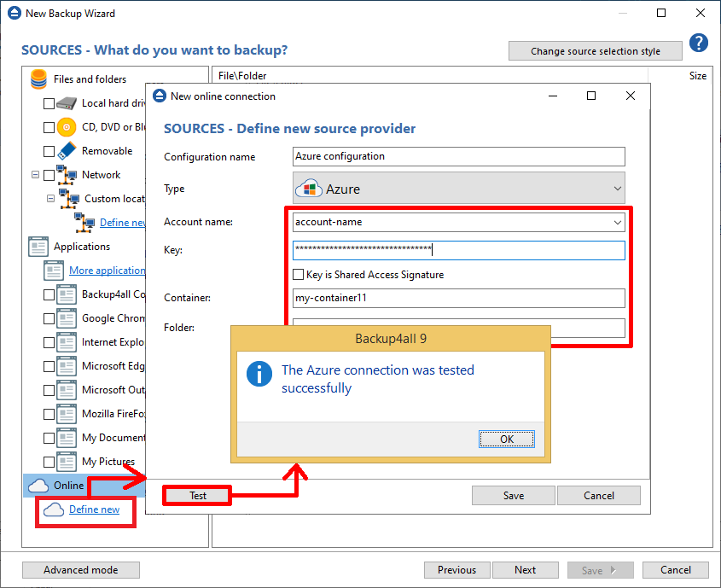The image size is (721, 588).
Task: Click the Advanced mode button
Action: point(81,570)
